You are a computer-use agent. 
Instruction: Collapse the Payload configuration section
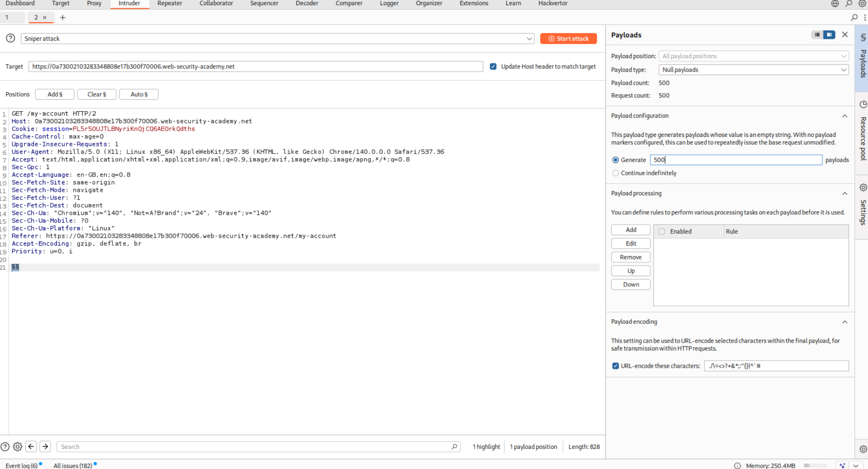coord(844,116)
